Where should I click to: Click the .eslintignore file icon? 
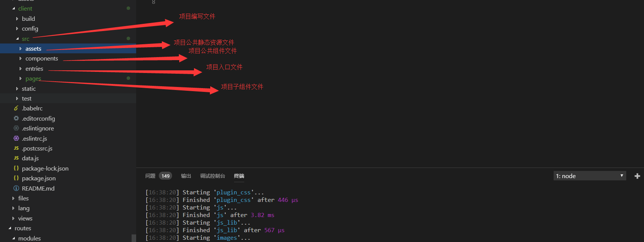click(16, 128)
